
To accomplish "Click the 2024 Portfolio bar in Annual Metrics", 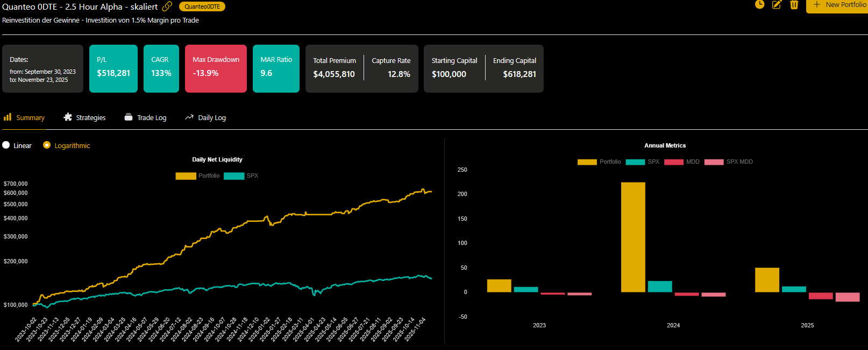I will (x=633, y=237).
